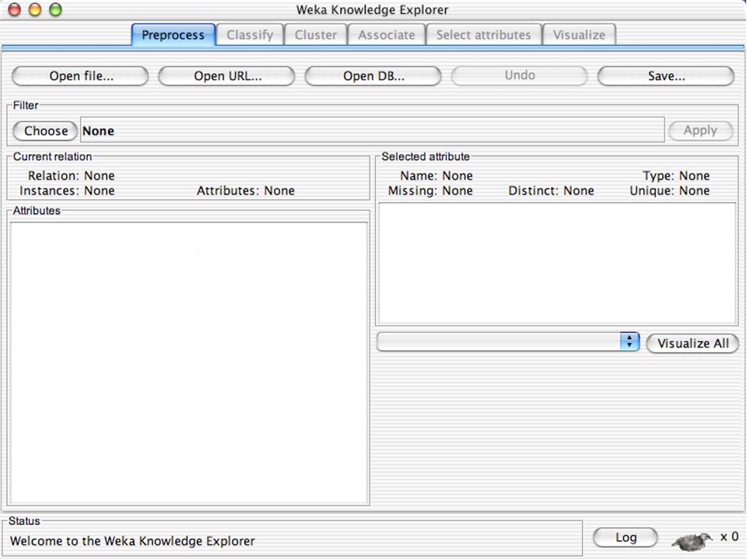Screen dimensions: 747x560
Task: Switch to the Preprocess tab
Action: click(x=173, y=35)
